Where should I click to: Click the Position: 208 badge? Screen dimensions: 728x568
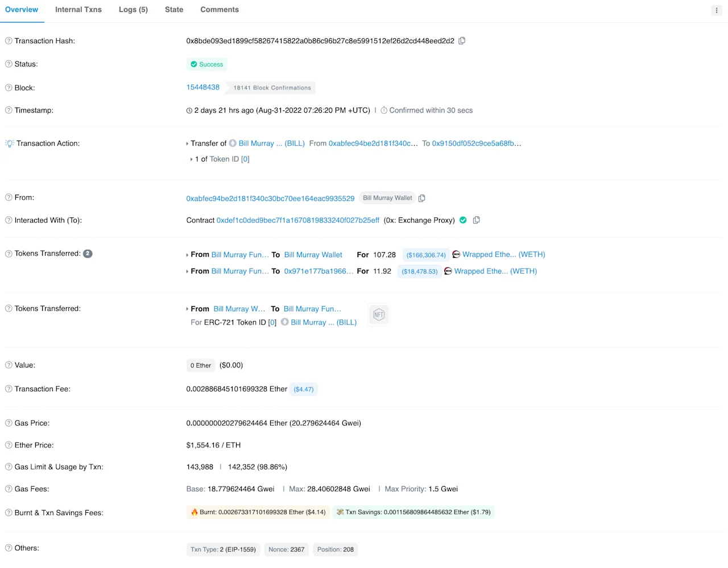(x=336, y=549)
